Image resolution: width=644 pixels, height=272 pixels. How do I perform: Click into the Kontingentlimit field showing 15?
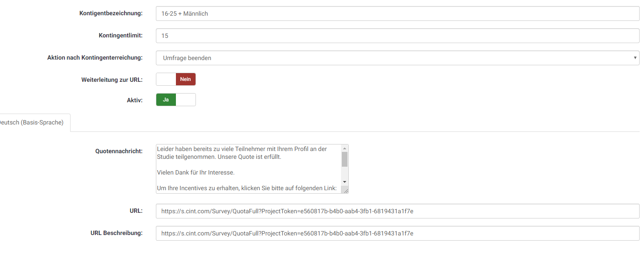pos(397,36)
